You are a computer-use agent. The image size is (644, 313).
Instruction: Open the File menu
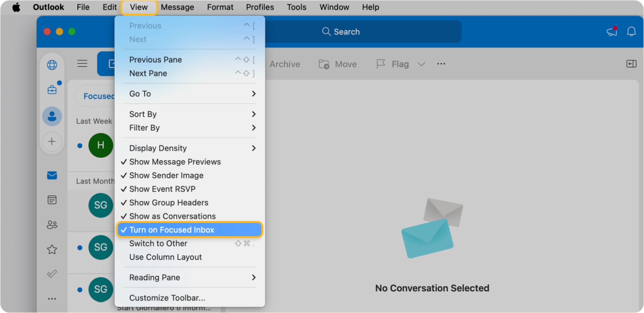(x=83, y=7)
